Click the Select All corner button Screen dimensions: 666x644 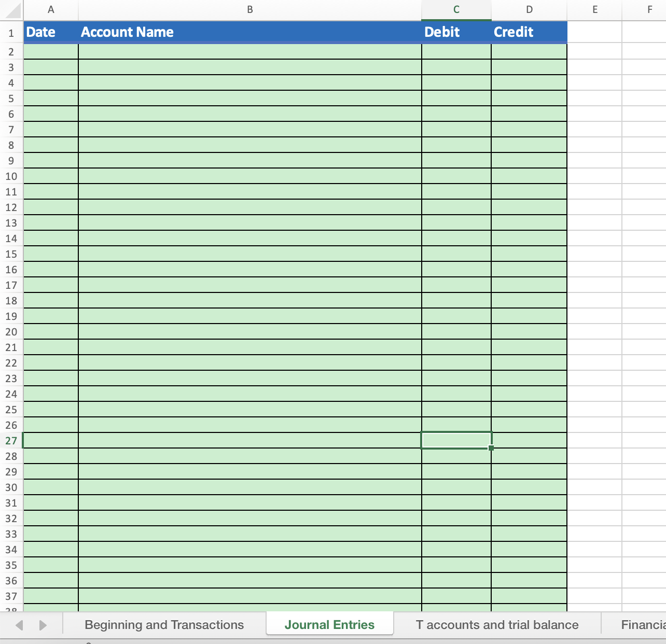[11, 9]
